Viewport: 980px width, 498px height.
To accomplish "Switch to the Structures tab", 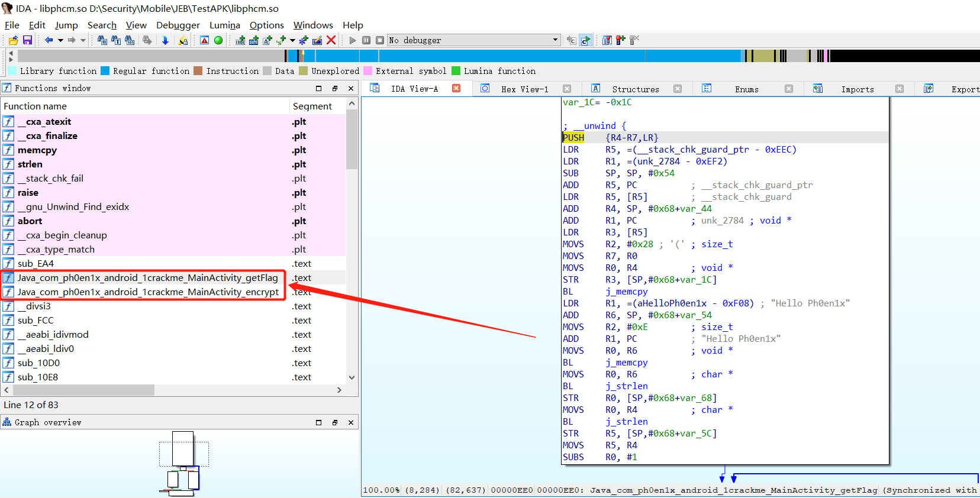I will tap(636, 89).
